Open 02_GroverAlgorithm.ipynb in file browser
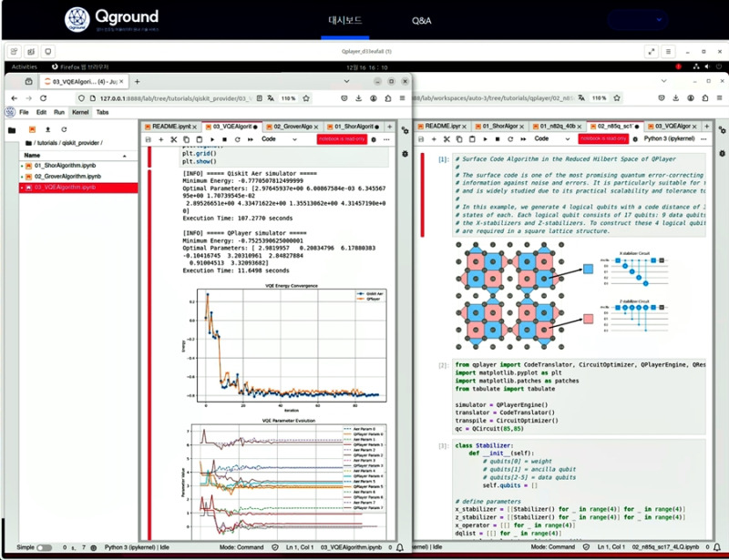The image size is (729, 560). point(67,176)
